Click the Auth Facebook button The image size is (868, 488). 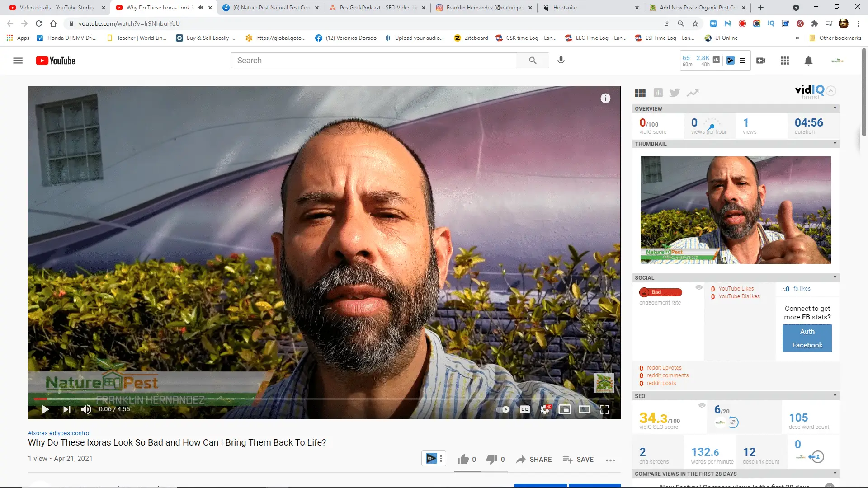tap(807, 338)
